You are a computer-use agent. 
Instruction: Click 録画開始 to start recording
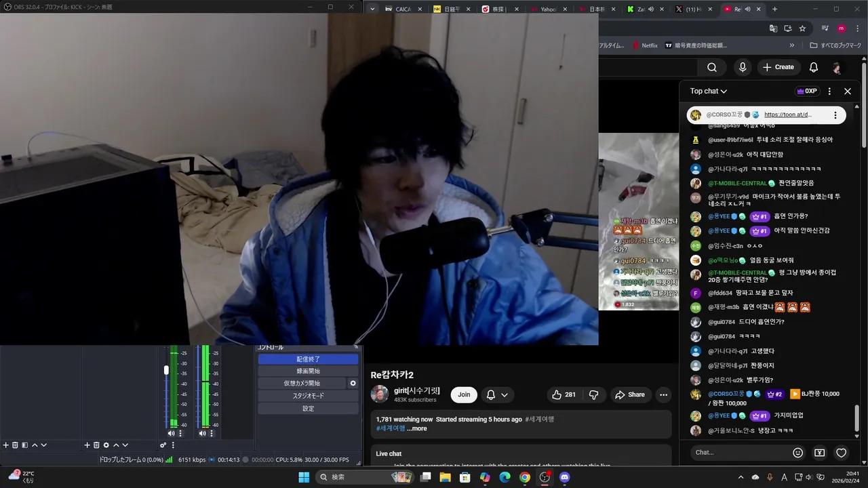(308, 371)
